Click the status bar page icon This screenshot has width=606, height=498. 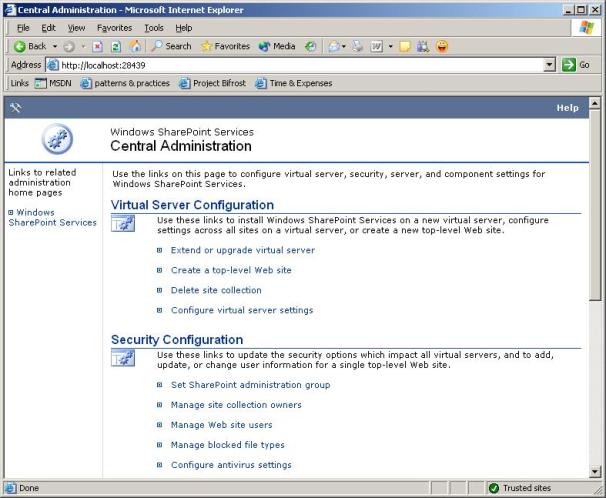coord(10,488)
